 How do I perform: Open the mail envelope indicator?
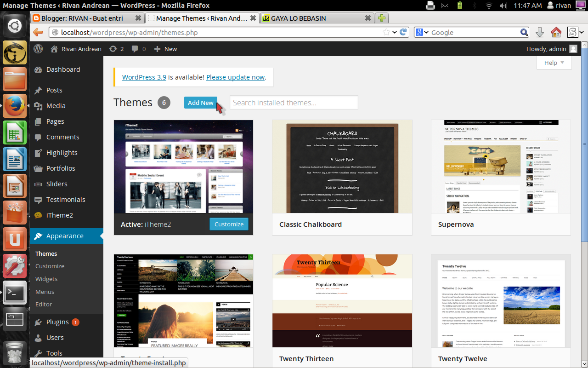click(x=445, y=6)
